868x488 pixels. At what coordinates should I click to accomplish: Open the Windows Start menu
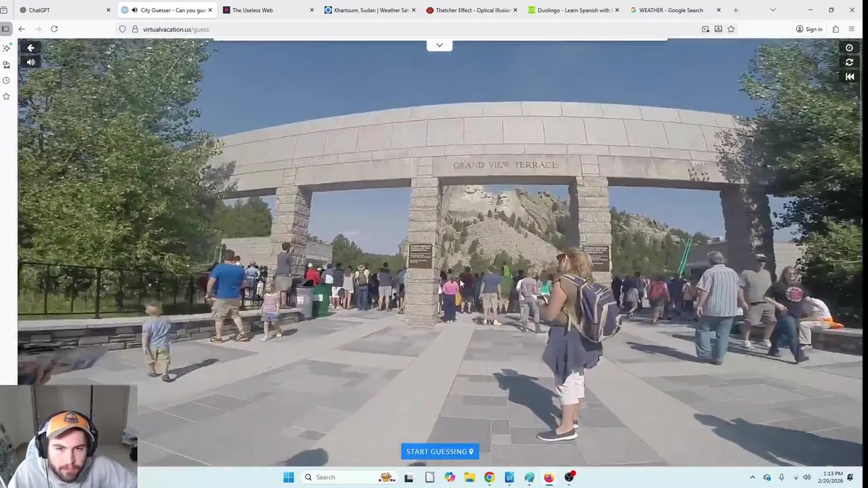tap(288, 477)
